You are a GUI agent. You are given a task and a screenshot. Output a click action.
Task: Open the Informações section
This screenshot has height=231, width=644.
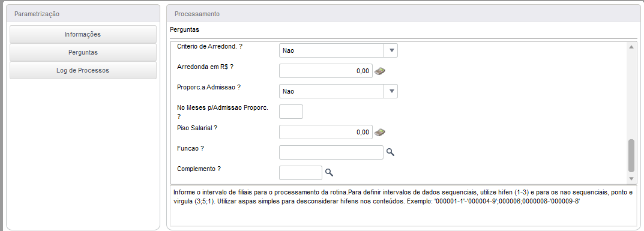[83, 34]
